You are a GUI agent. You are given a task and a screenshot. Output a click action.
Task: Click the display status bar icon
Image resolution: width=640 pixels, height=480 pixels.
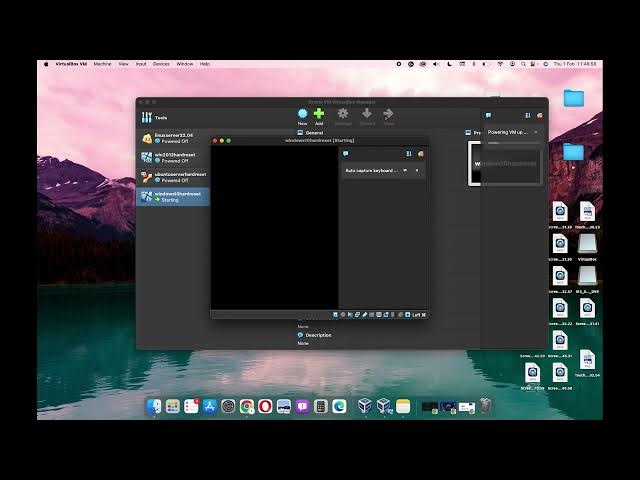(379, 315)
